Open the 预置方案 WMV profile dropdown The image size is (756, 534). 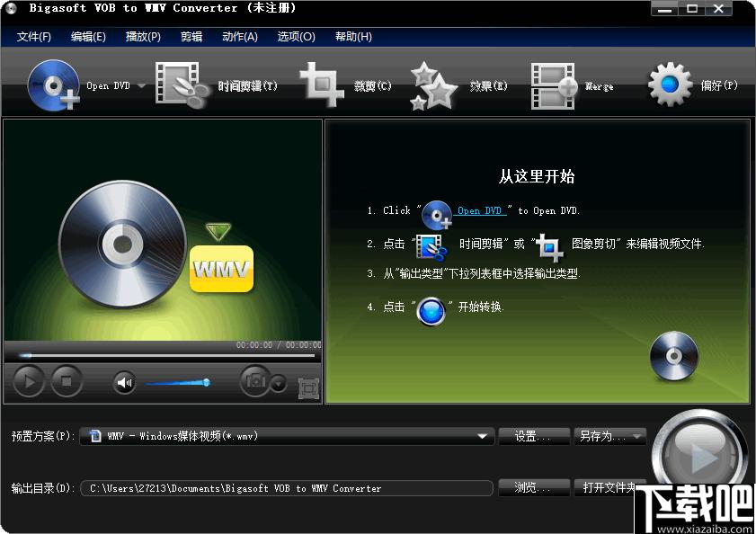tap(288, 436)
